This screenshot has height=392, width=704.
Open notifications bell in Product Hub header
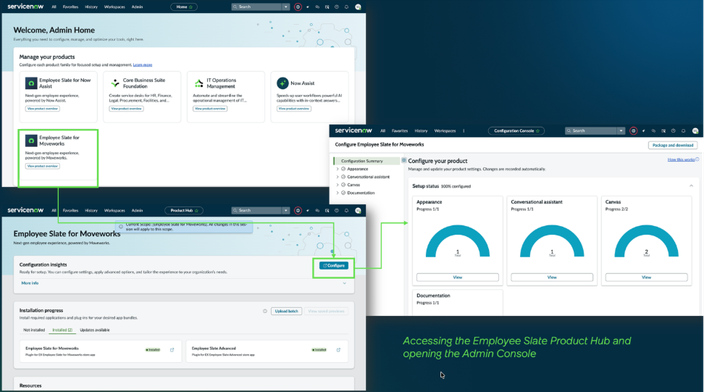347,211
